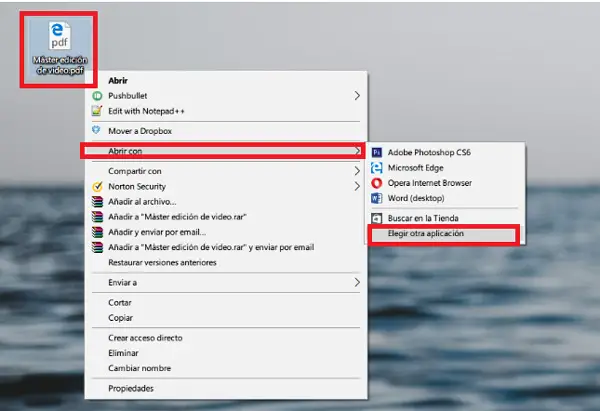Click the Word (desktop) icon
The width and height of the screenshot is (600, 411).
coord(377,198)
